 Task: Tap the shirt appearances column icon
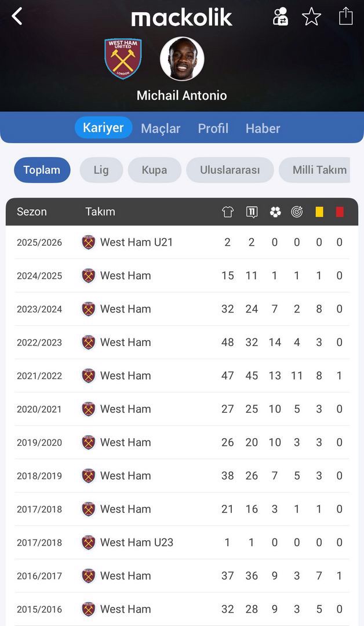[228, 212]
